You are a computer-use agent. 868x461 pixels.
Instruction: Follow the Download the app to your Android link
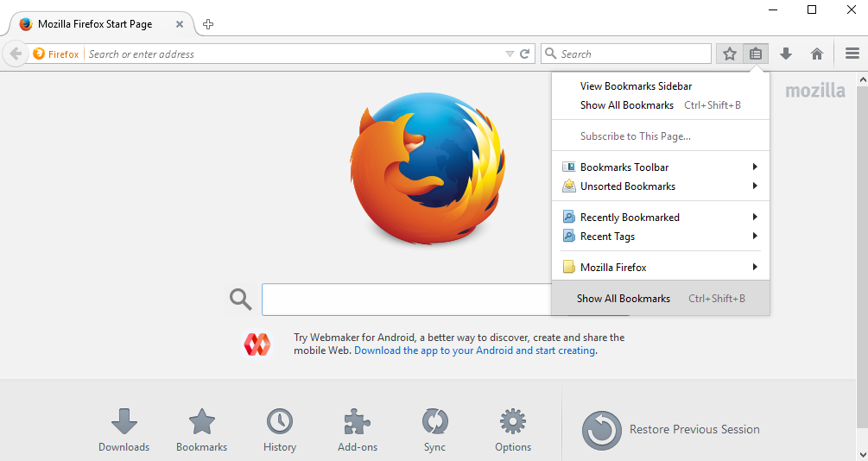point(474,350)
